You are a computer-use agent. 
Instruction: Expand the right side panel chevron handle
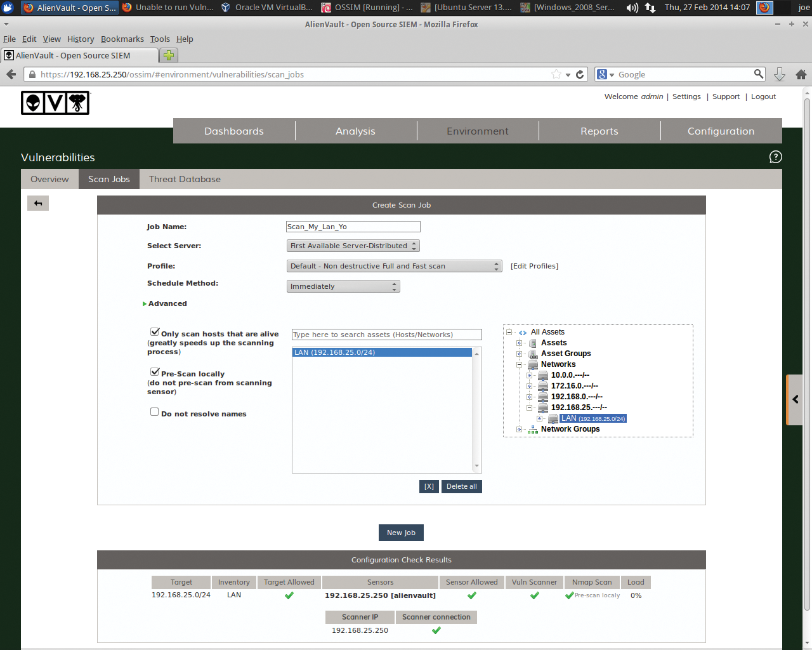(795, 399)
